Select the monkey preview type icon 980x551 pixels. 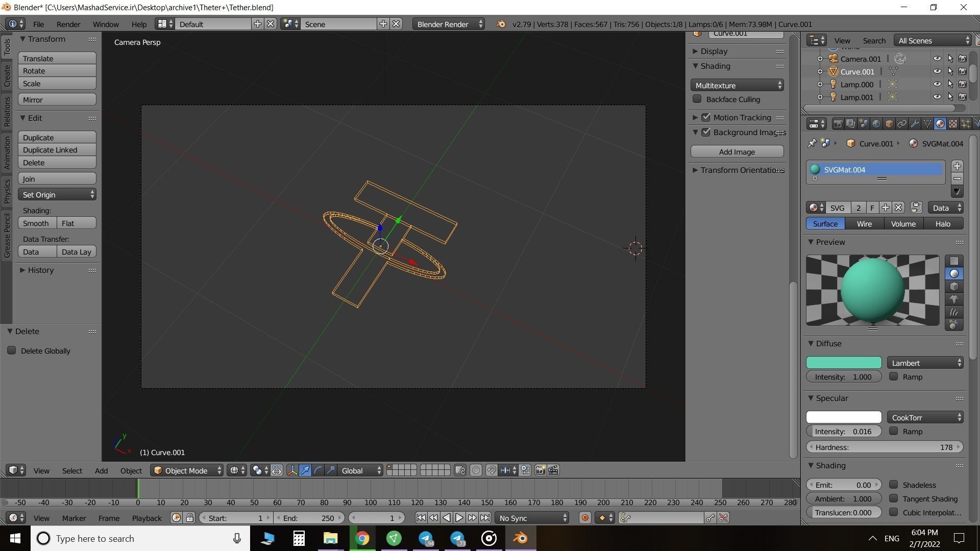point(953,299)
